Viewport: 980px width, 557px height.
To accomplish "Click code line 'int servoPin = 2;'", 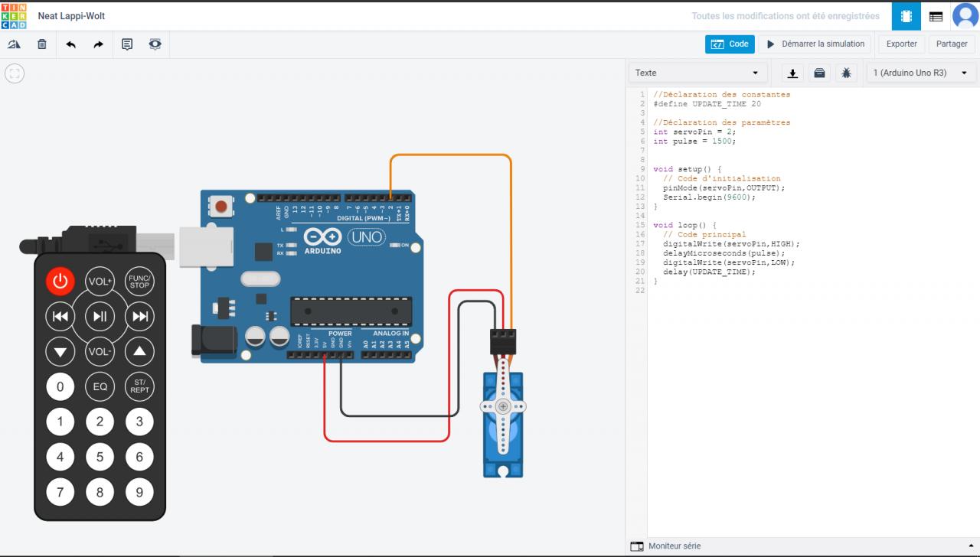I will (x=694, y=132).
